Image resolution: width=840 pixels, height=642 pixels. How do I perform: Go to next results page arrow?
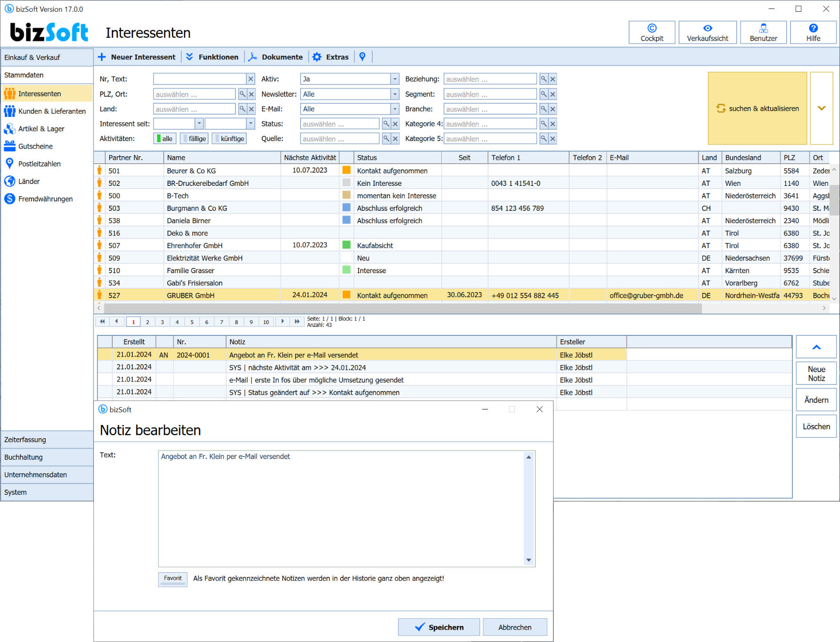(282, 321)
